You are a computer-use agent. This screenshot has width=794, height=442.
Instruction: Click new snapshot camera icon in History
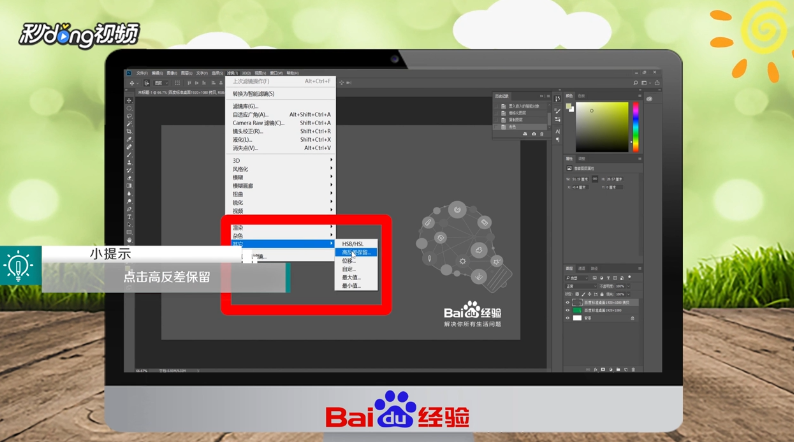[x=533, y=134]
